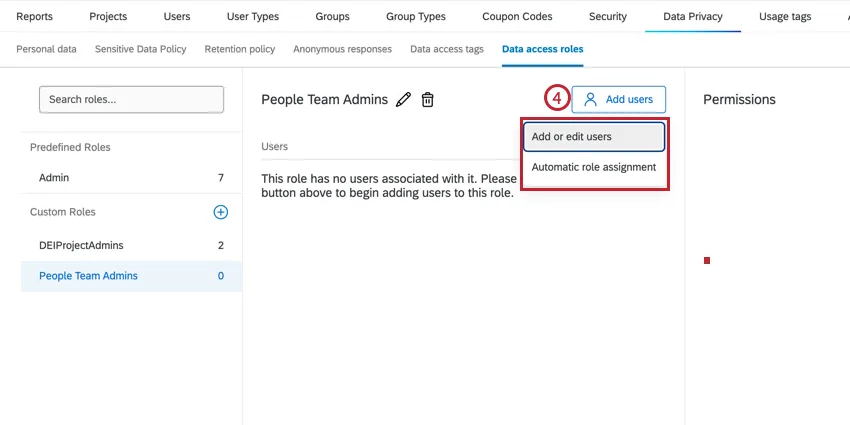Select the DEIProjectAdmins custom role

pos(81,245)
